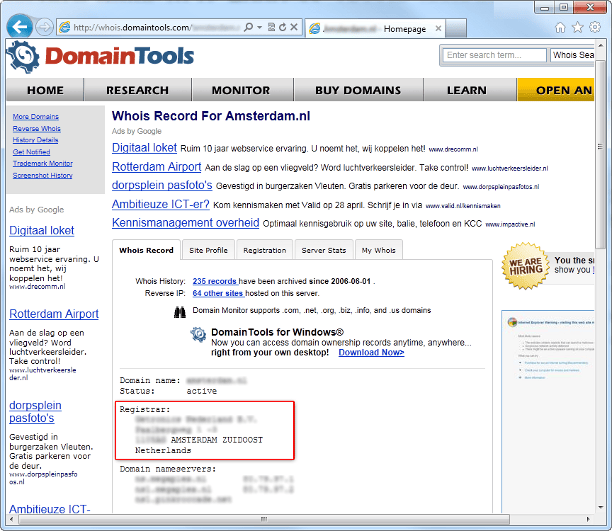Click the 'Ads by Google' label in sidebar
The height and width of the screenshot is (531, 612).
pyautogui.click(x=36, y=210)
